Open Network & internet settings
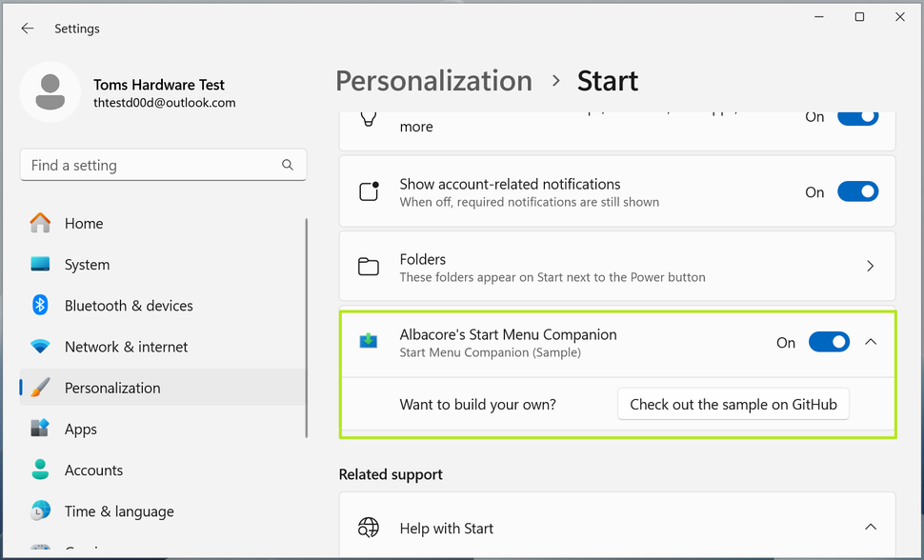 (126, 347)
